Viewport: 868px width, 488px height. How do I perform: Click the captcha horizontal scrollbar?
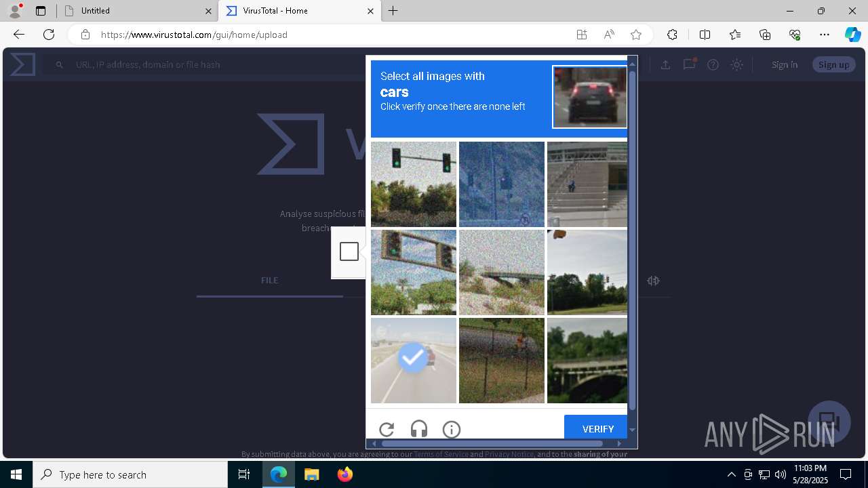(x=492, y=443)
